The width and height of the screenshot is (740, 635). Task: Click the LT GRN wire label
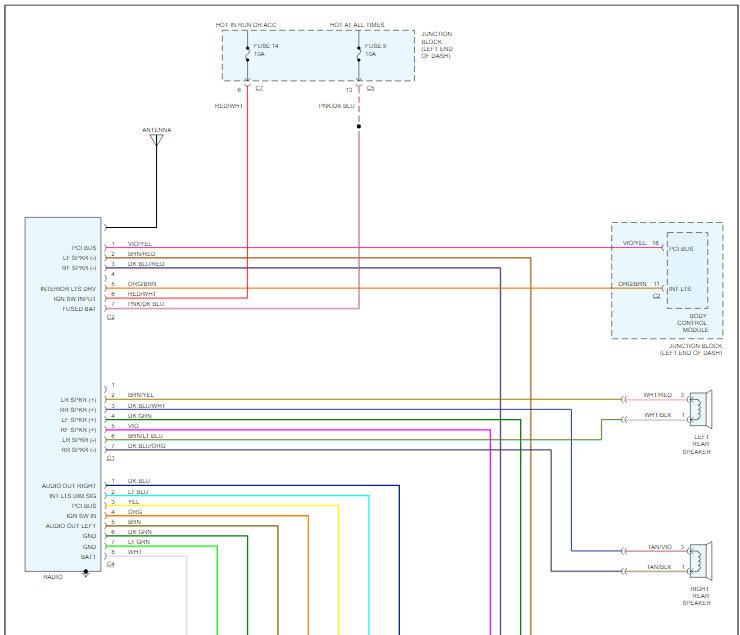139,542
